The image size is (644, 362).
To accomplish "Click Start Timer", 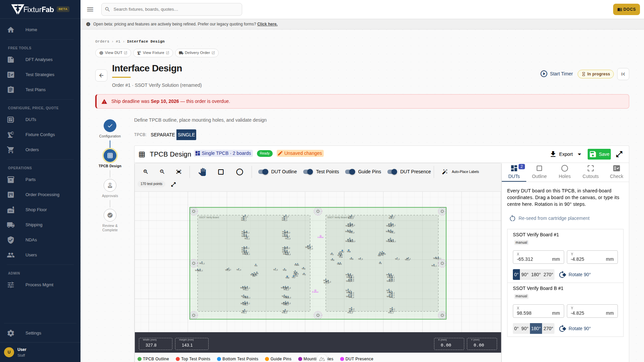I will click(557, 74).
